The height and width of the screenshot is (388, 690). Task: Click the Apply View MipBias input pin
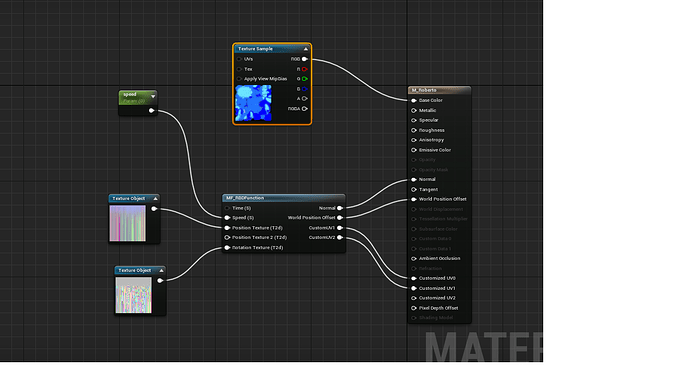pyautogui.click(x=239, y=79)
